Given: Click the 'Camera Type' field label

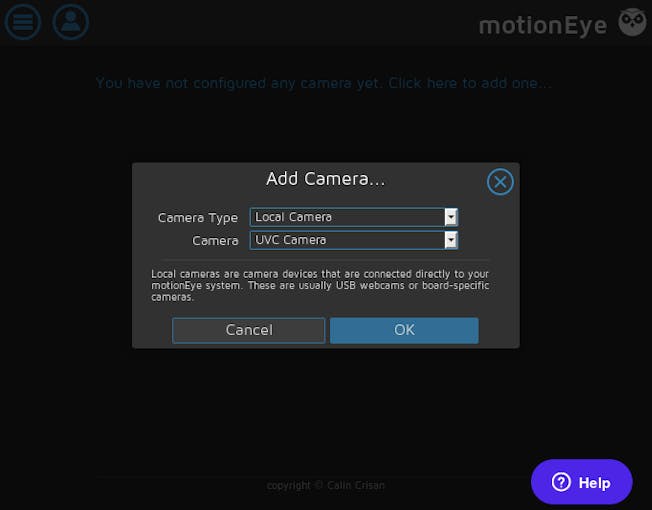Looking at the screenshot, I should [x=198, y=218].
